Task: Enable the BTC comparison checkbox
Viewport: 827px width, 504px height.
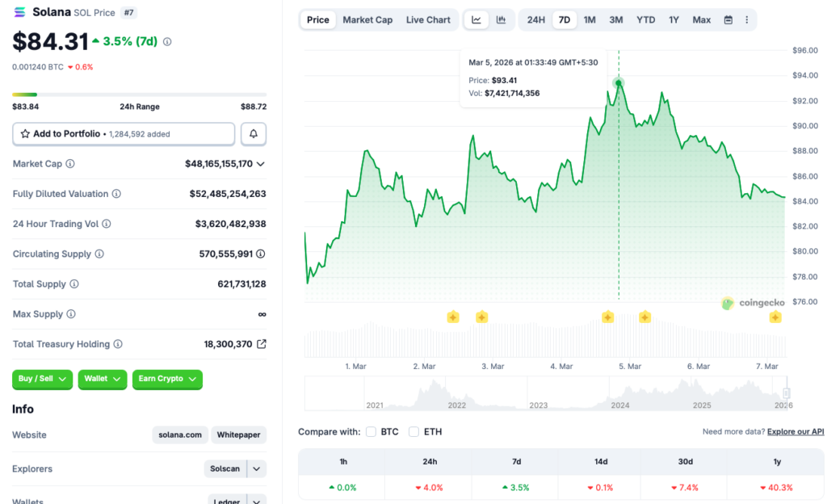Action: (372, 431)
